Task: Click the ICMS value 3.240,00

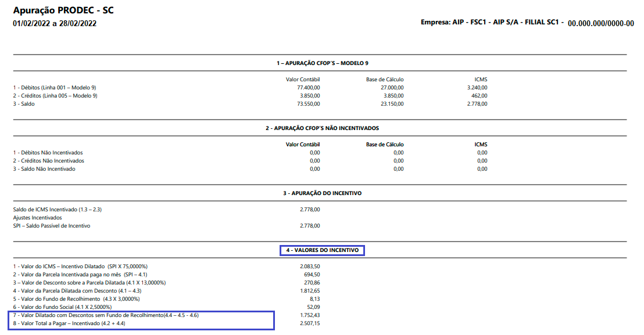Action: 477,87
